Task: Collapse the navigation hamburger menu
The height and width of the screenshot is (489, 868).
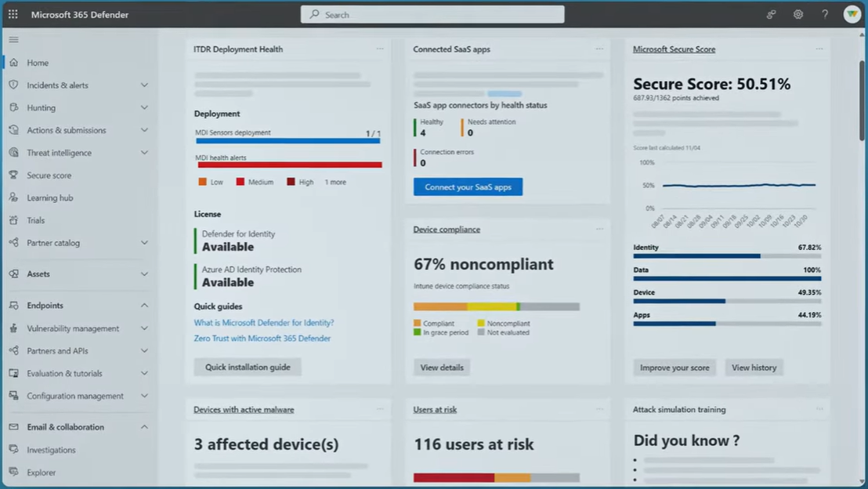Action: [x=14, y=40]
